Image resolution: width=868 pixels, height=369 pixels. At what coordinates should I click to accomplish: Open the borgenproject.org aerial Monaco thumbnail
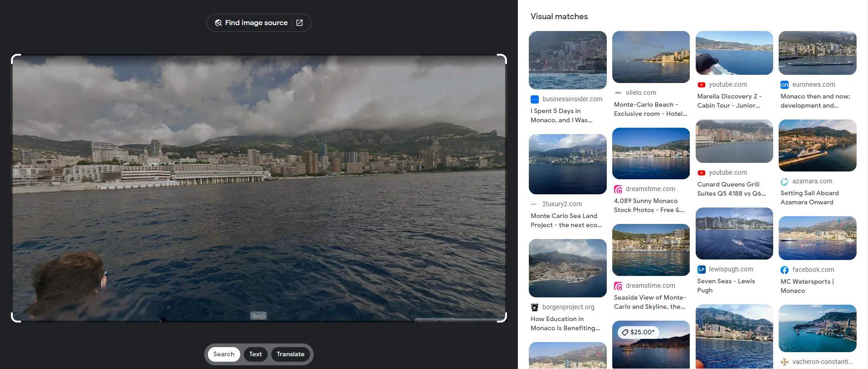568,268
